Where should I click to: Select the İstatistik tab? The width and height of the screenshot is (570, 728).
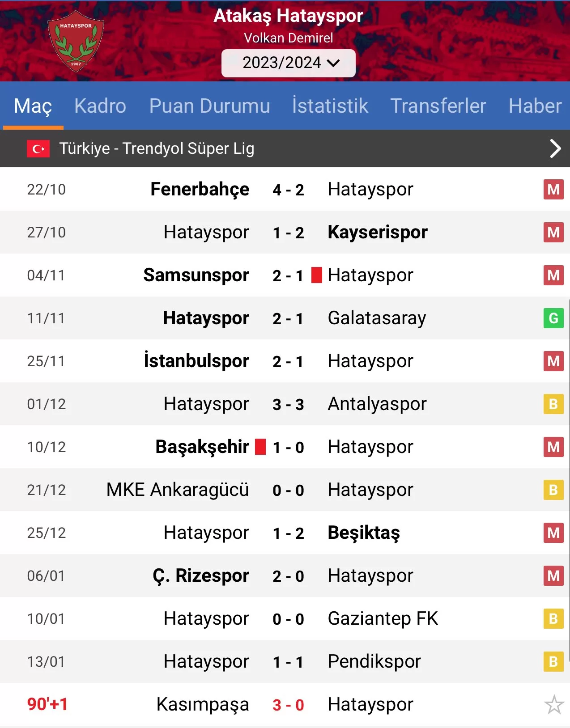(330, 106)
